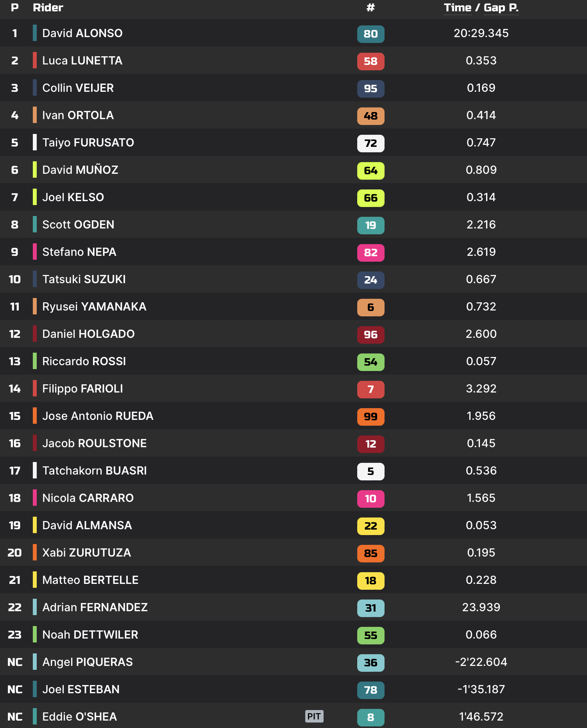Click the team color bar beside David MUÑOZ
This screenshot has width=587, height=728.
(x=35, y=170)
